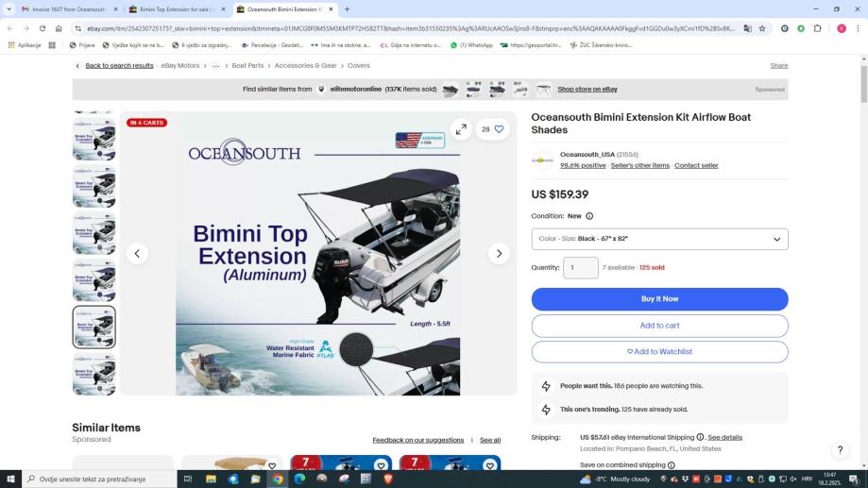Click Feedback on our suggestions

click(418, 440)
